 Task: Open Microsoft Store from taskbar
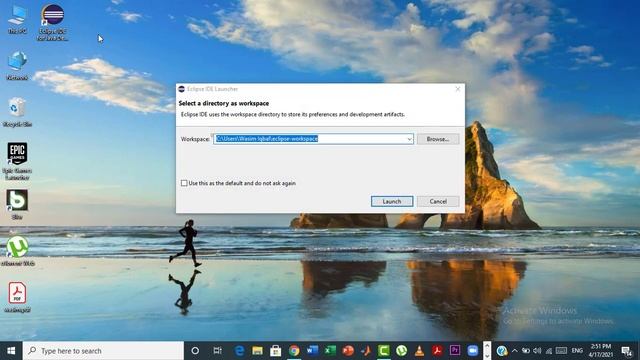(x=276, y=351)
